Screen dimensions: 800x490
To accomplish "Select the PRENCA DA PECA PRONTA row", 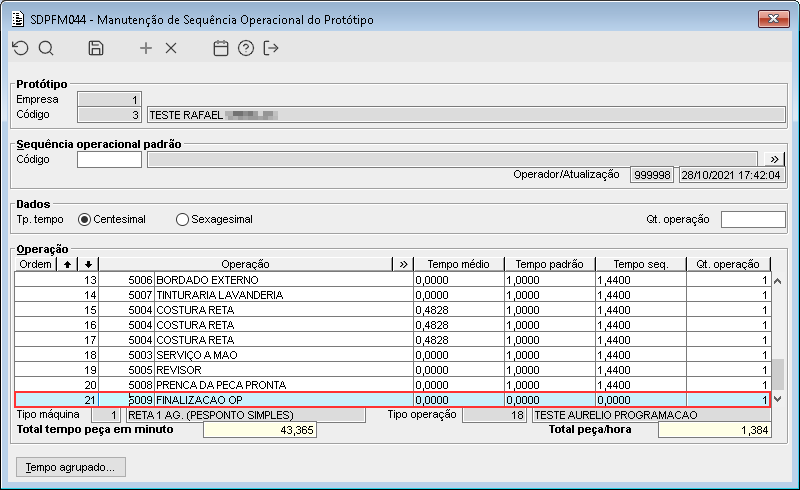I will tap(392, 385).
